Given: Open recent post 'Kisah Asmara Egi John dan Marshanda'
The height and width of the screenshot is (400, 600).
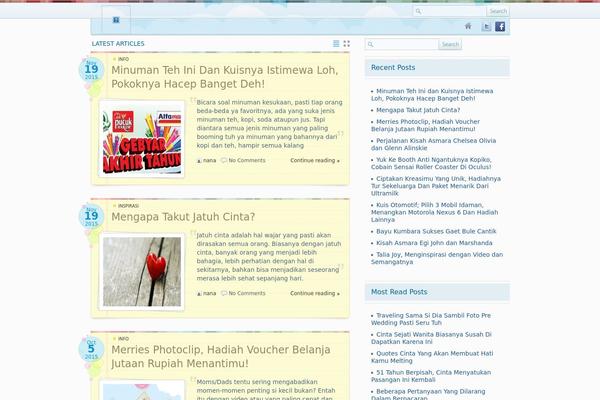Looking at the screenshot, I should pyautogui.click(x=434, y=243).
